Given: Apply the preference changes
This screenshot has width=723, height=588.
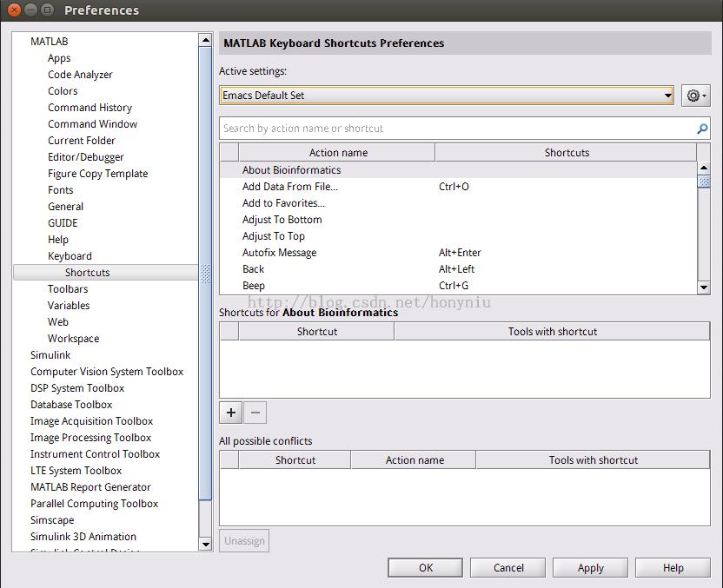Looking at the screenshot, I should [590, 568].
